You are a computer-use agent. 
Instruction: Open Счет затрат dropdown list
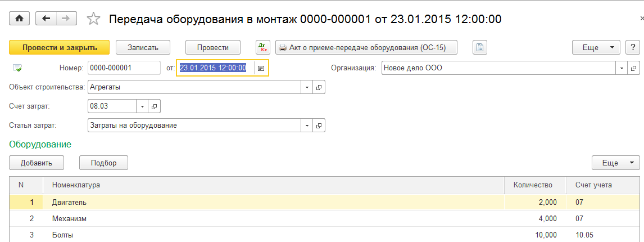click(x=142, y=105)
